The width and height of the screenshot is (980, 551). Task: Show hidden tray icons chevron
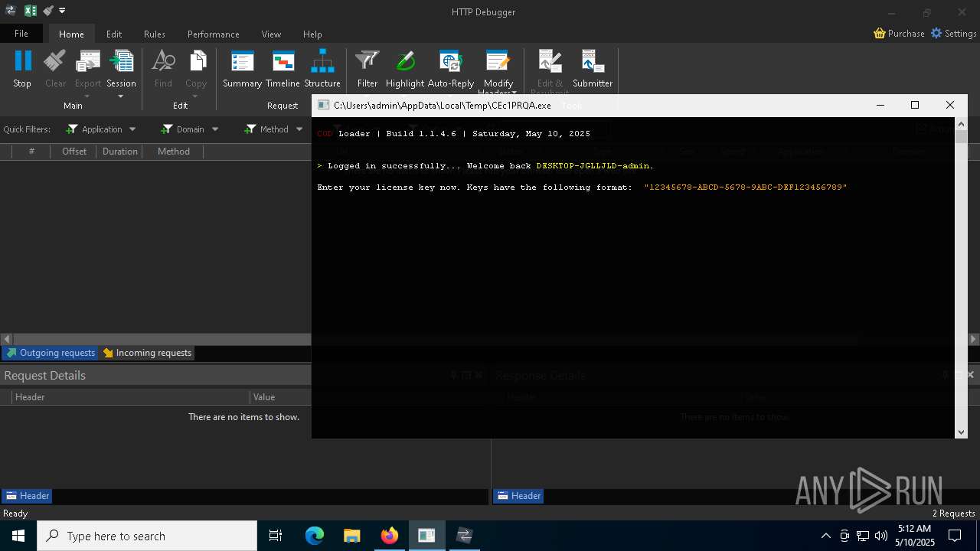[825, 536]
